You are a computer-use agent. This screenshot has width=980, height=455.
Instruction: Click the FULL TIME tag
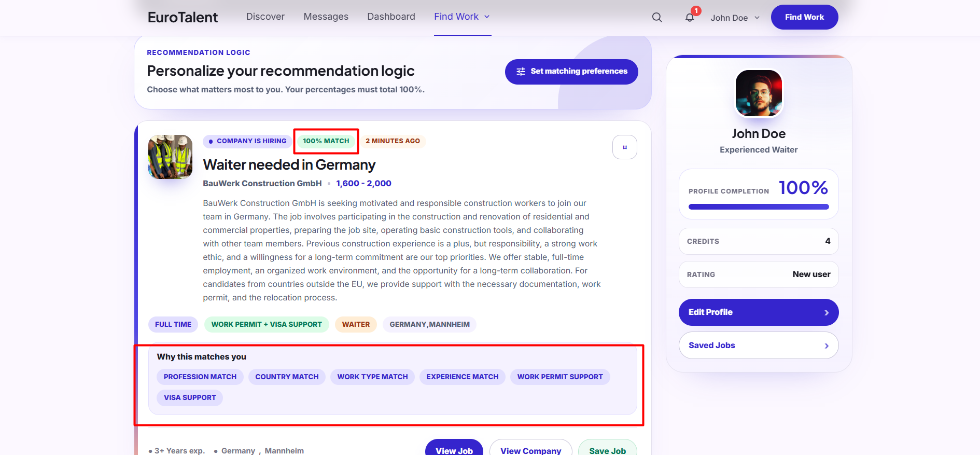click(x=173, y=324)
